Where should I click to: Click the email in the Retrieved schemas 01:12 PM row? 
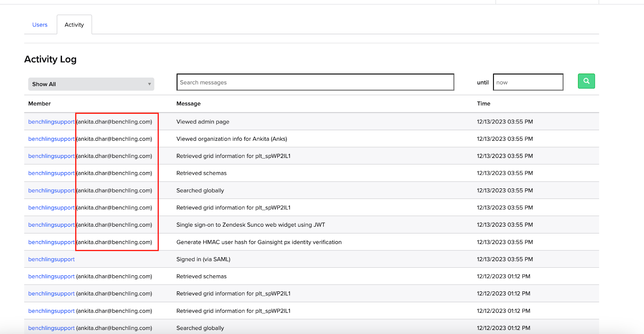pyautogui.click(x=114, y=277)
